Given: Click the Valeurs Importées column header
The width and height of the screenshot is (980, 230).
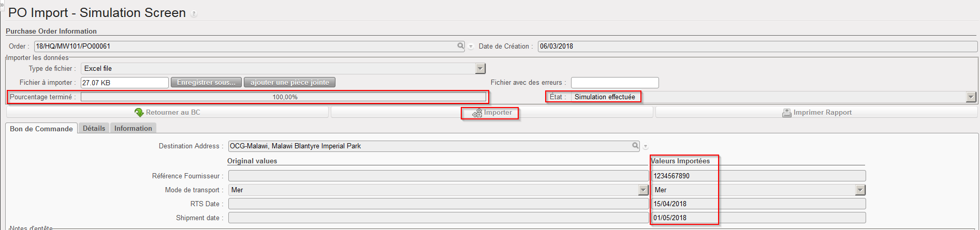Looking at the screenshot, I should click(680, 161).
